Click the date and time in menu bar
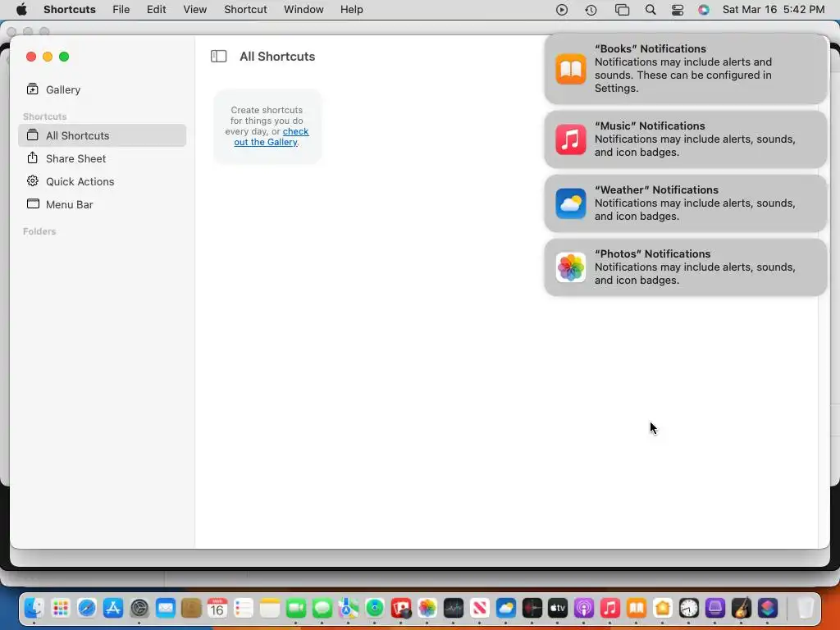This screenshot has width=840, height=630. [773, 10]
